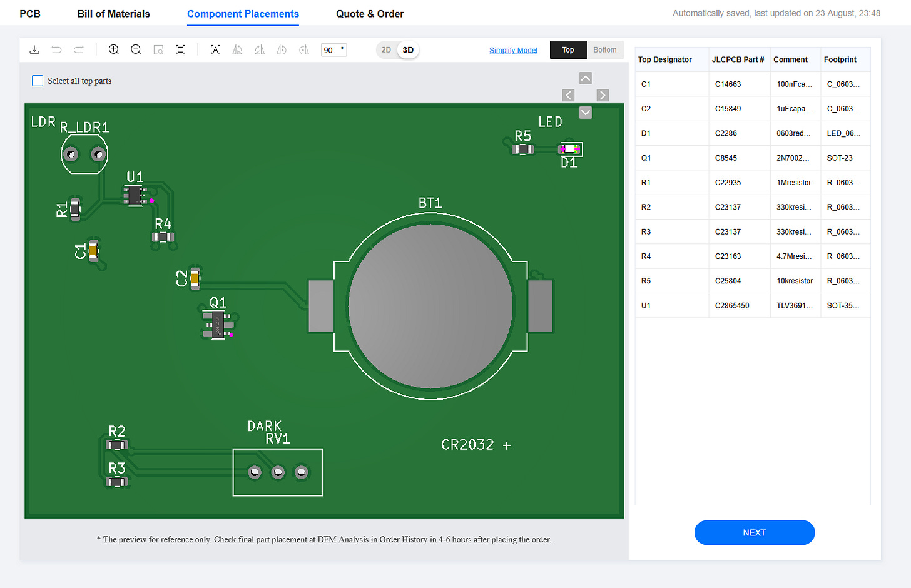
Task: Zoom in with the magnifier plus icon
Action: [x=114, y=49]
